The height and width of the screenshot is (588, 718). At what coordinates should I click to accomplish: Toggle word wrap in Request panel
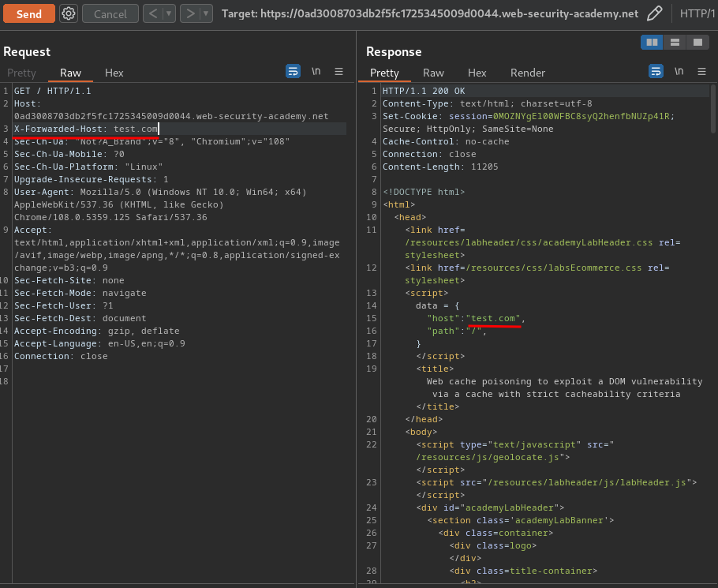coord(293,72)
